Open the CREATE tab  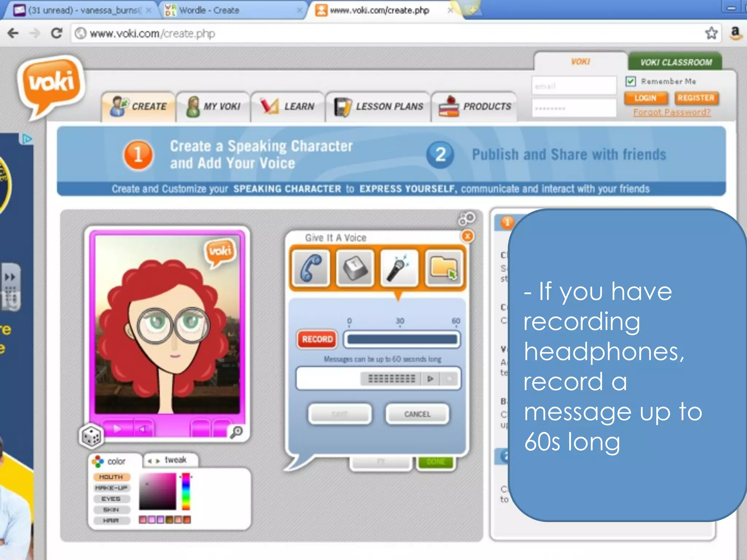pos(139,106)
